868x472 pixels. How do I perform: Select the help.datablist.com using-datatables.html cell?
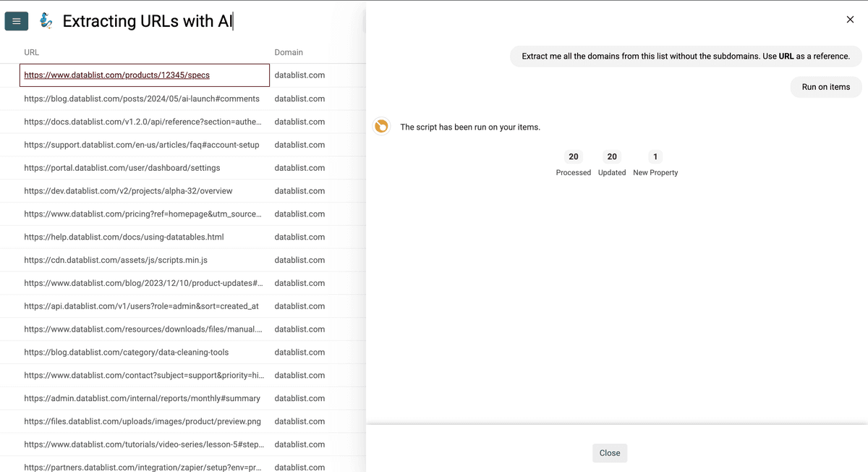coord(145,237)
